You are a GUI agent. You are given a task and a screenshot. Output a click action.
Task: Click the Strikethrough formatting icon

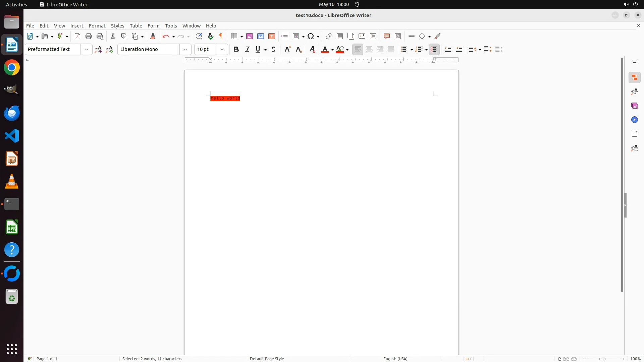[273, 49]
